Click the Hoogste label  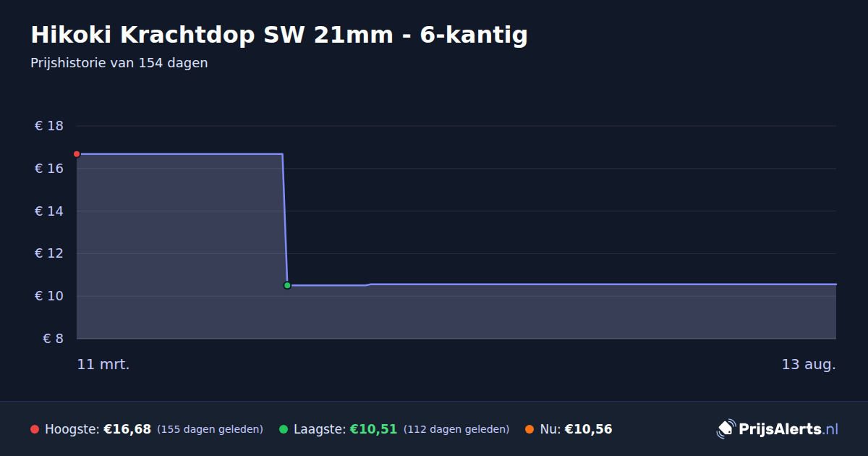(x=72, y=429)
